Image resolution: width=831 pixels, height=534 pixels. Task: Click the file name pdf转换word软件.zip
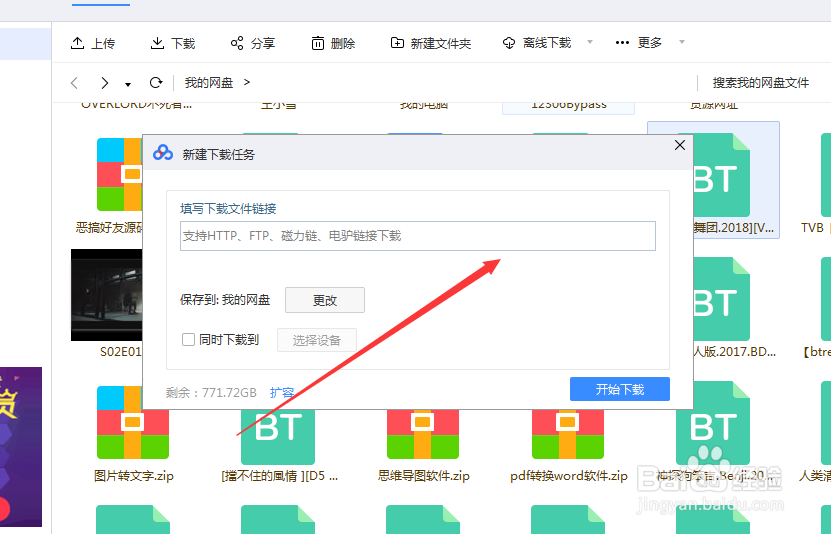(x=569, y=476)
